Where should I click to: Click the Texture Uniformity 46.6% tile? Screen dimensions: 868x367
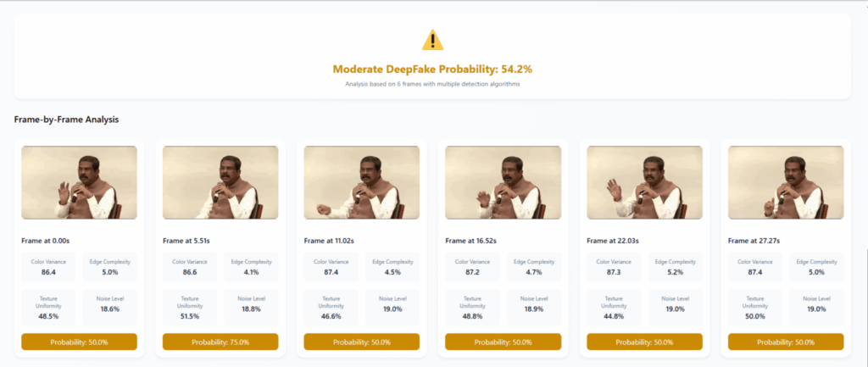point(331,307)
